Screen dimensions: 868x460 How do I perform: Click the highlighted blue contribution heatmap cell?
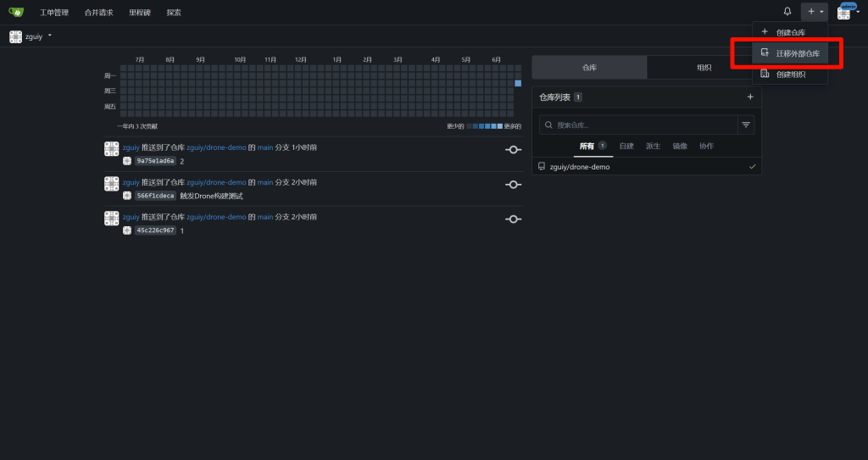click(x=518, y=83)
